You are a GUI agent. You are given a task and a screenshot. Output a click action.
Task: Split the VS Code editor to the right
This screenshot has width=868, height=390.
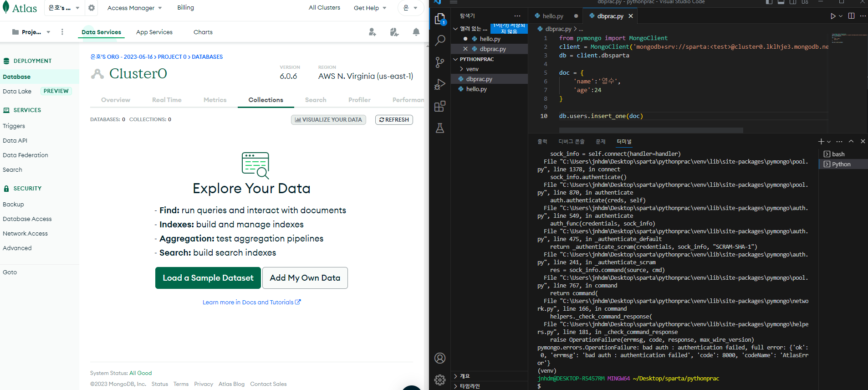click(851, 16)
